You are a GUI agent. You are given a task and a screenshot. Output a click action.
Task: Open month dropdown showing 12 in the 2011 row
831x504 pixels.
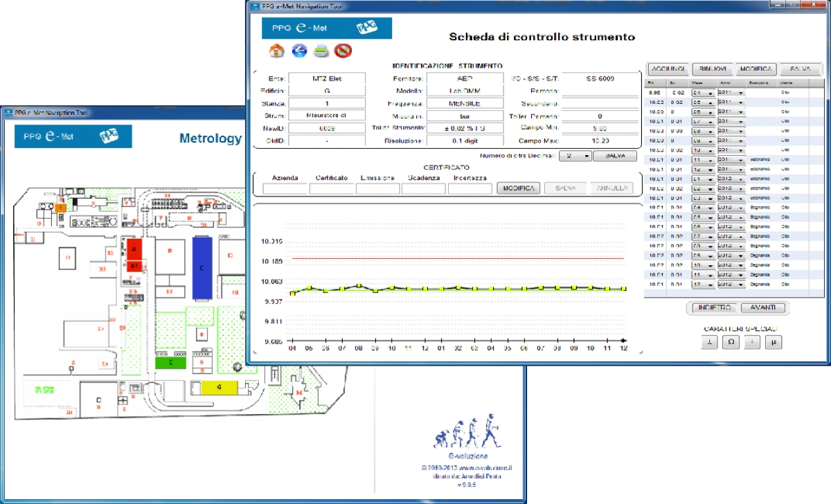point(703,169)
